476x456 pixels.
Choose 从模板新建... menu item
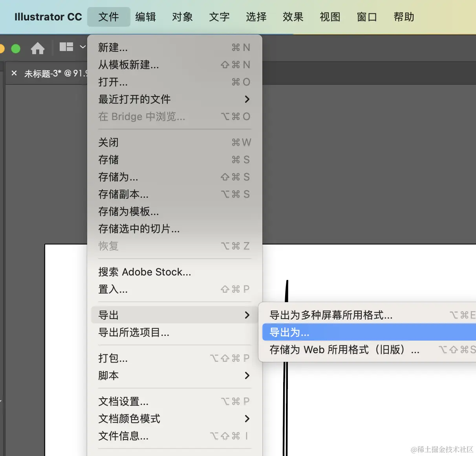tap(174, 65)
